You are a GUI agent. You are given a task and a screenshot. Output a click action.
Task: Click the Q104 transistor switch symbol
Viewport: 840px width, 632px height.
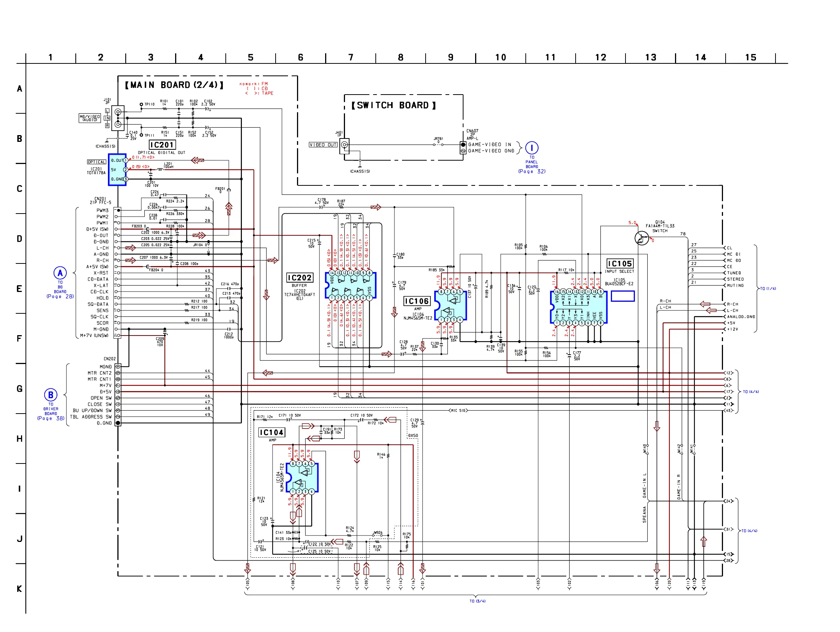(641, 238)
